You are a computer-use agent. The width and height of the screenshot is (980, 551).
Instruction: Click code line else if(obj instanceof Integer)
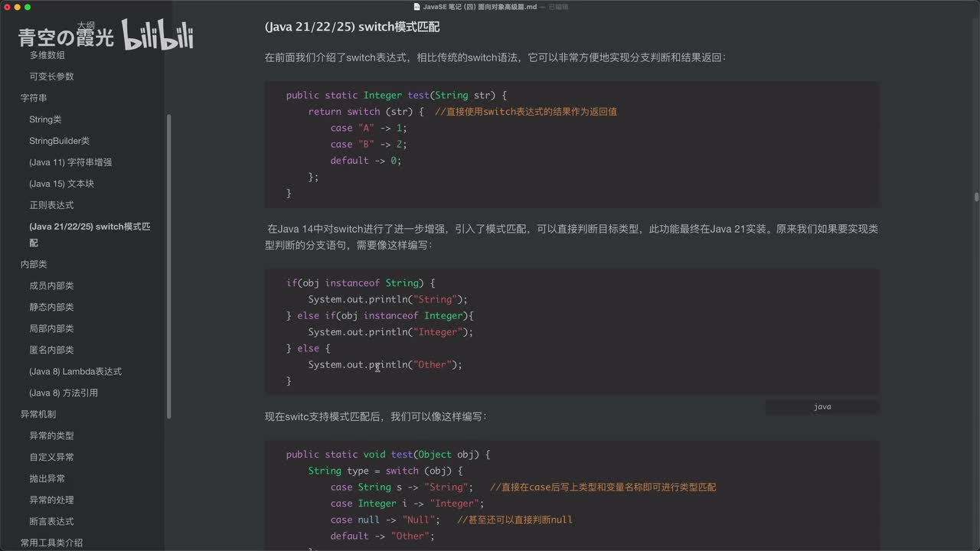point(381,315)
